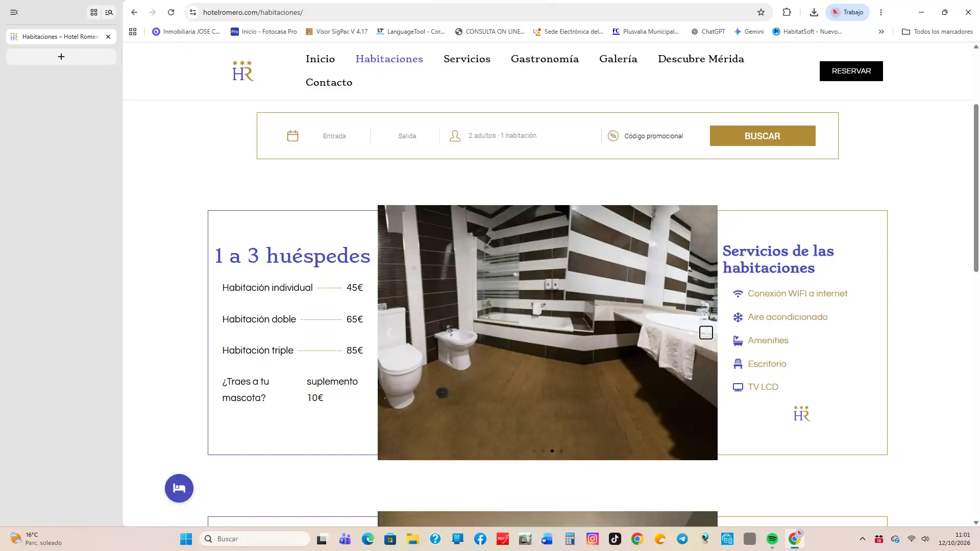
Task: Open Inicio in site navigation
Action: click(320, 59)
